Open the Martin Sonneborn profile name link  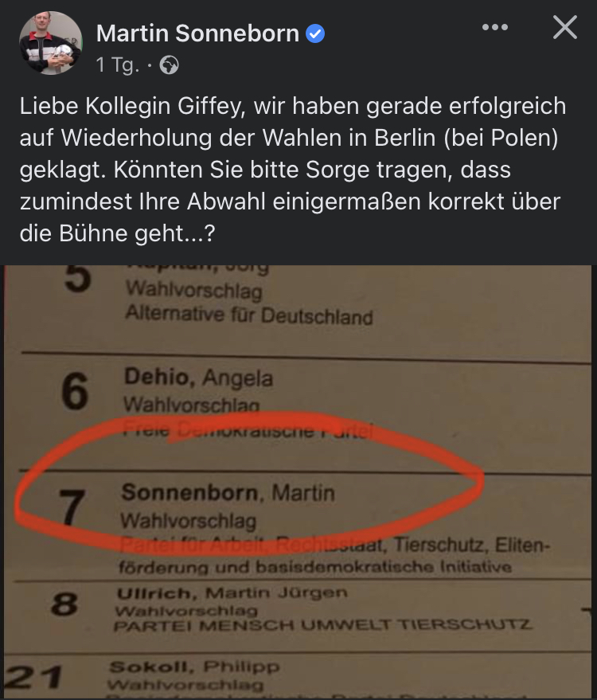tap(197, 33)
